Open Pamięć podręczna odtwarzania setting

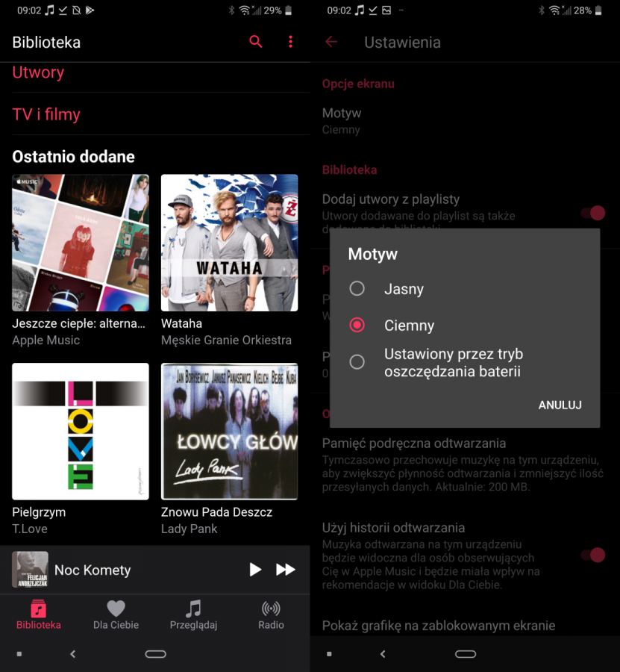point(465,465)
